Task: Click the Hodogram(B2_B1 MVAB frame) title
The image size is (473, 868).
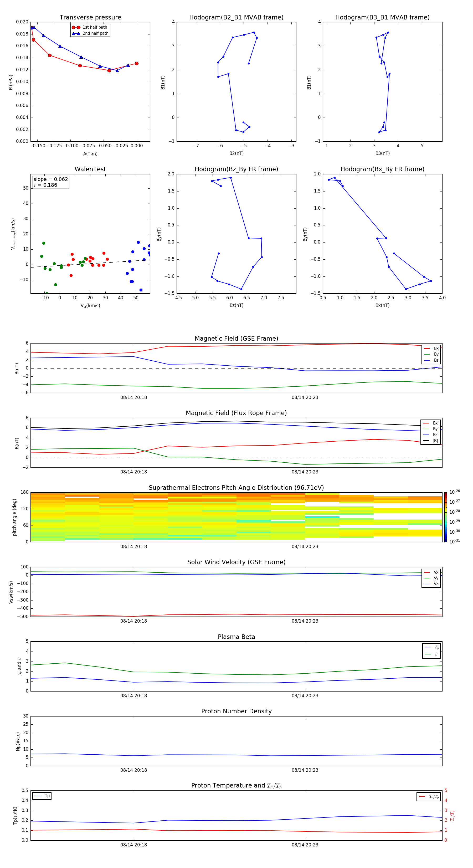Action: pyautogui.click(x=236, y=17)
